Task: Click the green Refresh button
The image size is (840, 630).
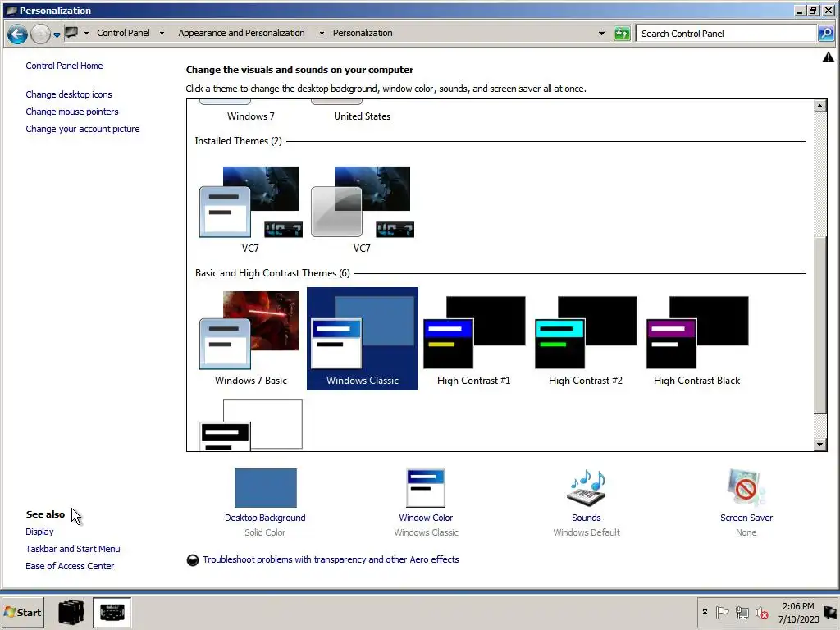Action: [622, 34]
